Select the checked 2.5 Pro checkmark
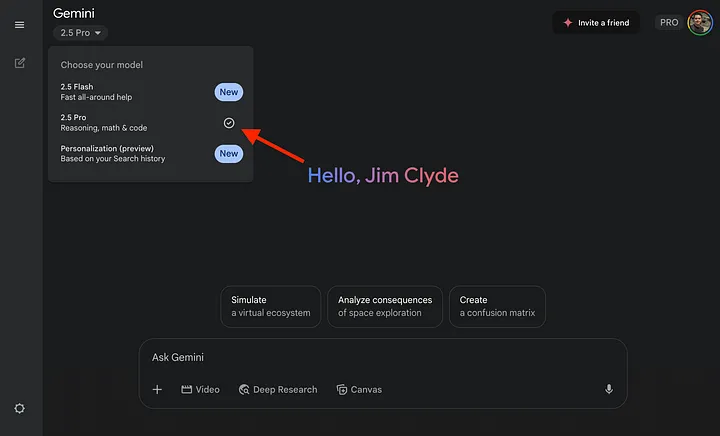Image resolution: width=720 pixels, height=436 pixels. (x=229, y=123)
